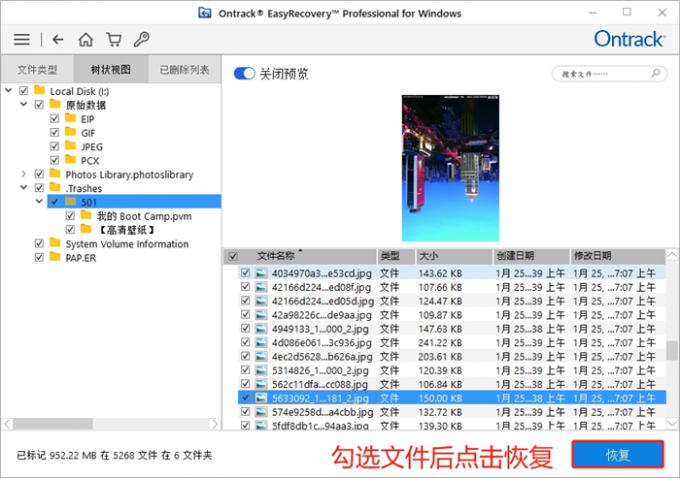Select the Photos Library.photoslibrary folder icon
680x478 pixels.
pyautogui.click(x=55, y=174)
